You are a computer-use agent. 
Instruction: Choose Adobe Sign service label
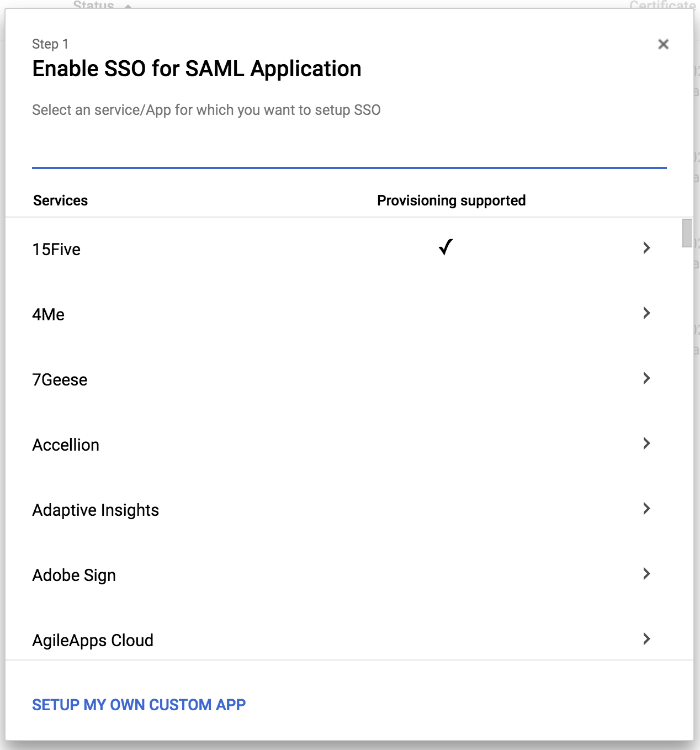pos(74,575)
